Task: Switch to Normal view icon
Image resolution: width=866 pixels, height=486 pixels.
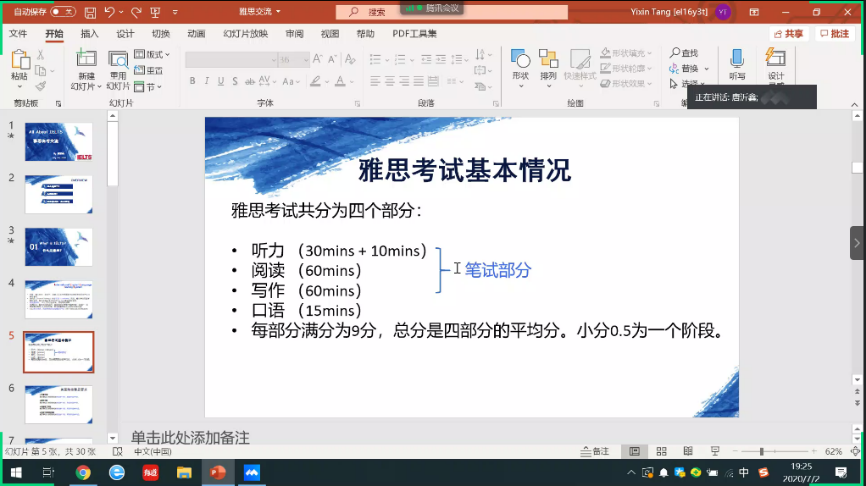Action: click(x=635, y=451)
